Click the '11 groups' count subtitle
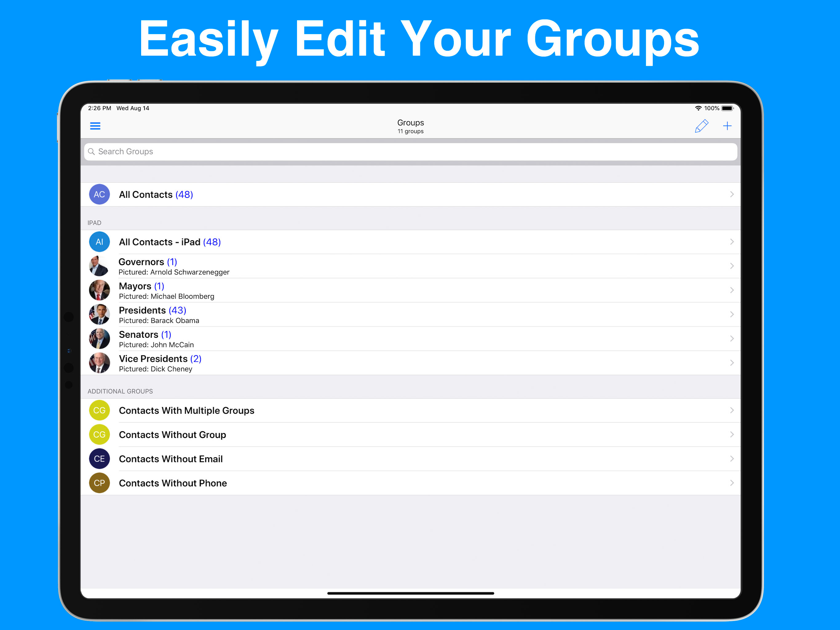840x630 pixels. point(410,131)
